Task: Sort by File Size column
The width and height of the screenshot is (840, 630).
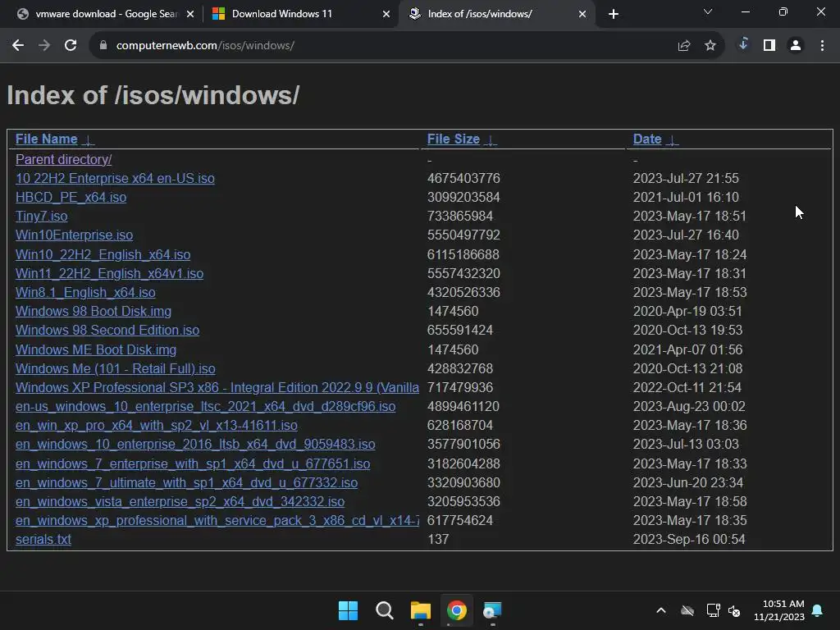Action: pos(453,139)
